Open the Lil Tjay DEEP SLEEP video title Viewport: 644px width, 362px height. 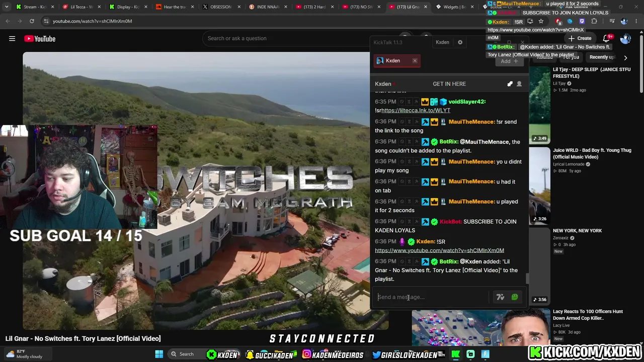[x=592, y=73]
